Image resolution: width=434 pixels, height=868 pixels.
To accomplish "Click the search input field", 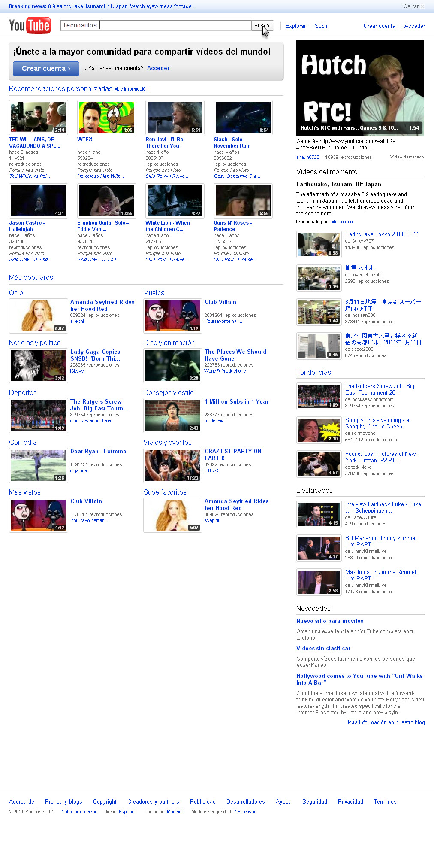I will (156, 25).
